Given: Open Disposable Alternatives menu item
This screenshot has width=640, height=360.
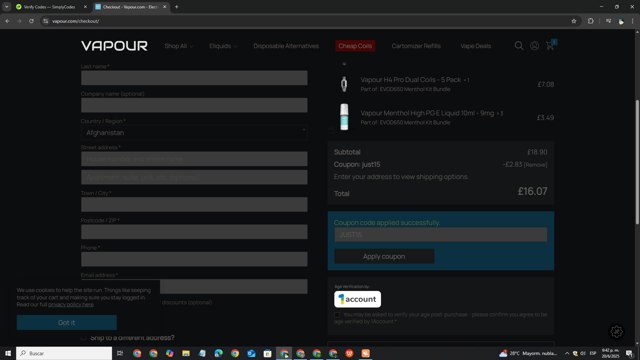Looking at the screenshot, I should [286, 46].
